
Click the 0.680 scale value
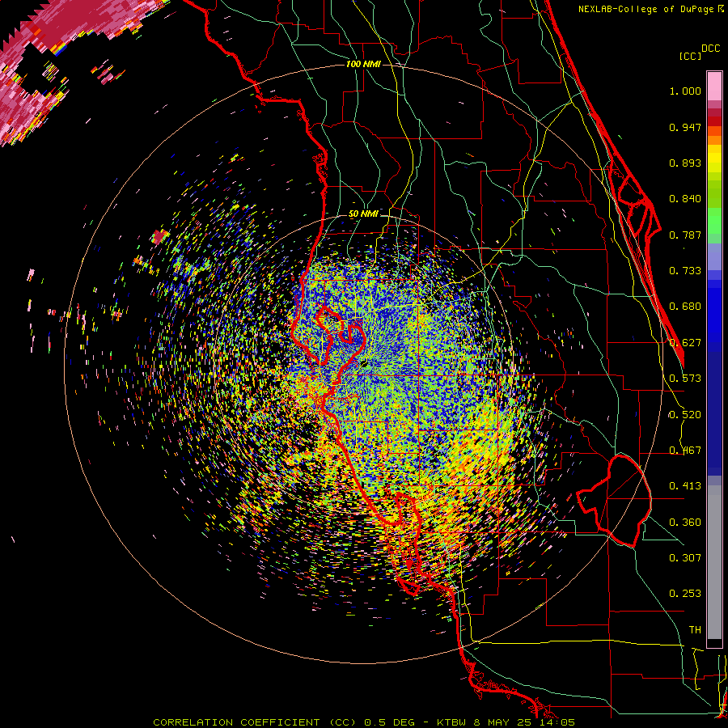685,307
